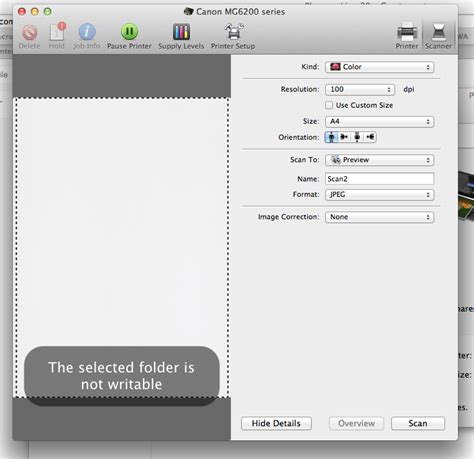The width and height of the screenshot is (474, 459).
Task: Click the green Pause Printer icon
Action: (129, 32)
